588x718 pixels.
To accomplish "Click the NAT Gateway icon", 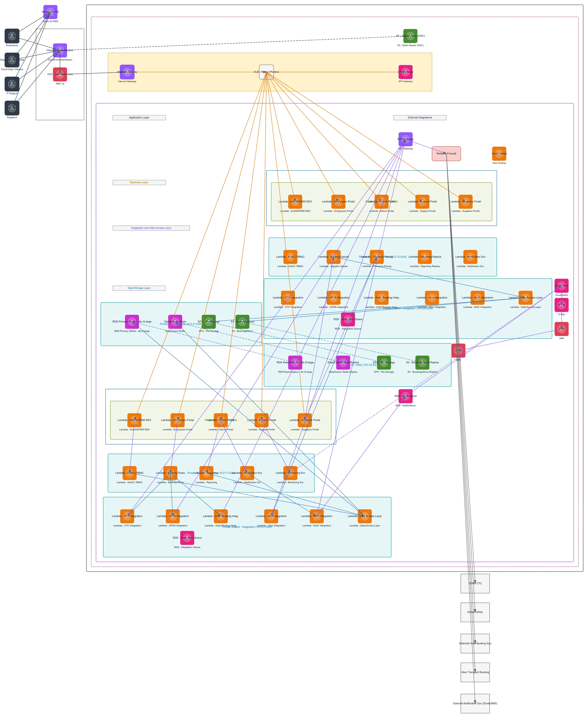I will [x=406, y=139].
